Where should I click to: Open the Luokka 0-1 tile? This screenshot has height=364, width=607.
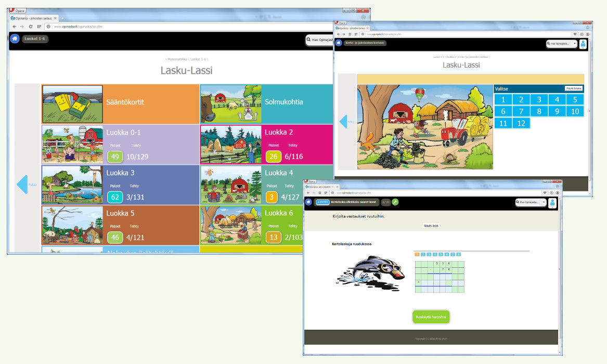point(120,145)
